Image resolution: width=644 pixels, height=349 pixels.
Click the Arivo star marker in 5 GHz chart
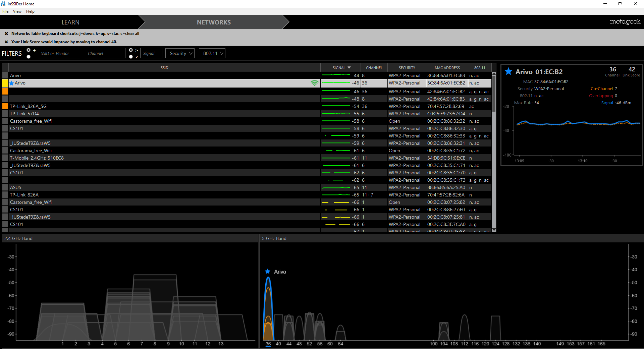268,272
